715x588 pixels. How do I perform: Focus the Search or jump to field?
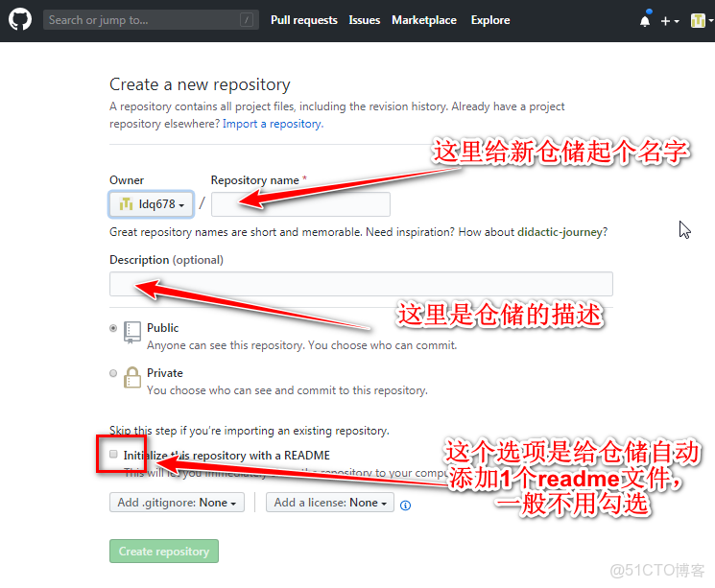coord(151,19)
